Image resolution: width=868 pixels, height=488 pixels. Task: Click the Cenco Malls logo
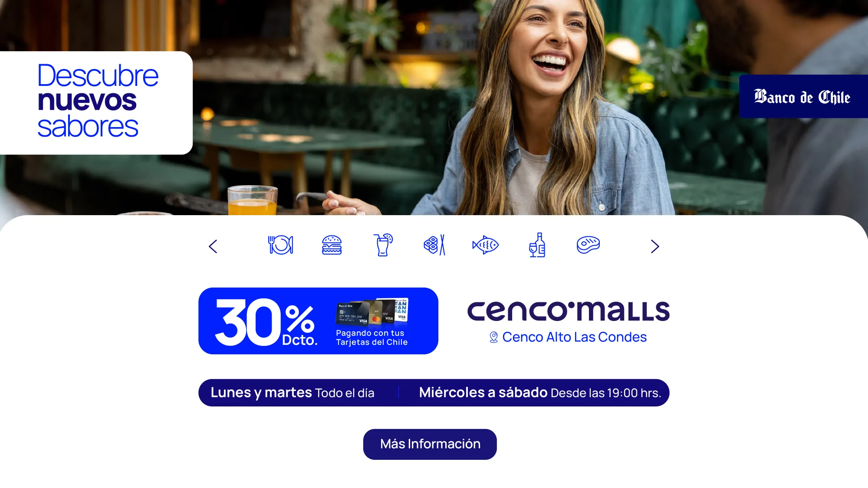pyautogui.click(x=568, y=311)
